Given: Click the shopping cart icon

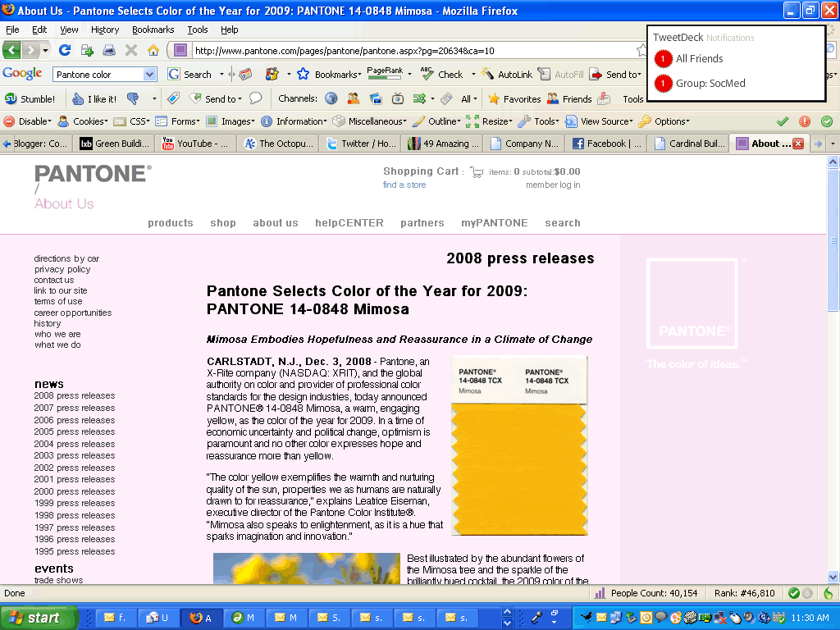Looking at the screenshot, I should pyautogui.click(x=477, y=172).
